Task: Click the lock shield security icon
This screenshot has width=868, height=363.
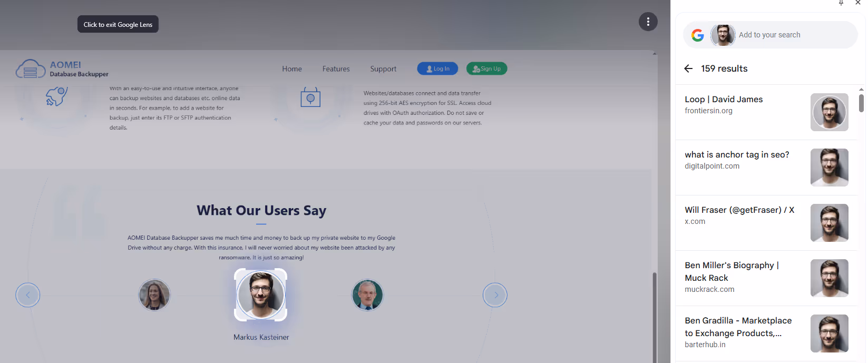Action: click(x=310, y=97)
